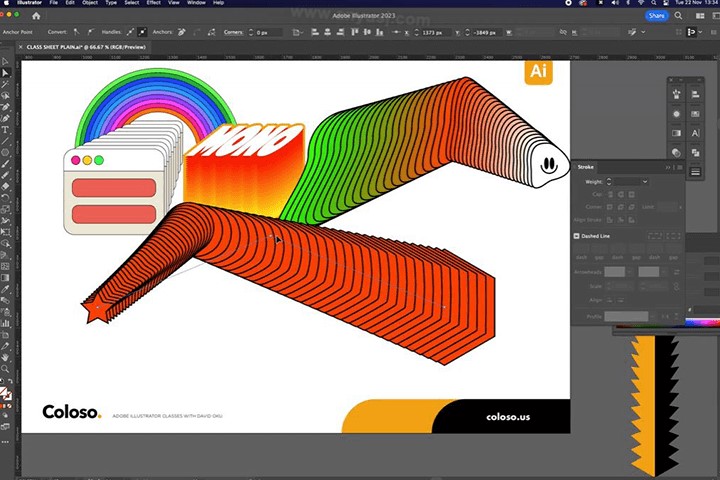Click the Home icon in the top bar

37,16
